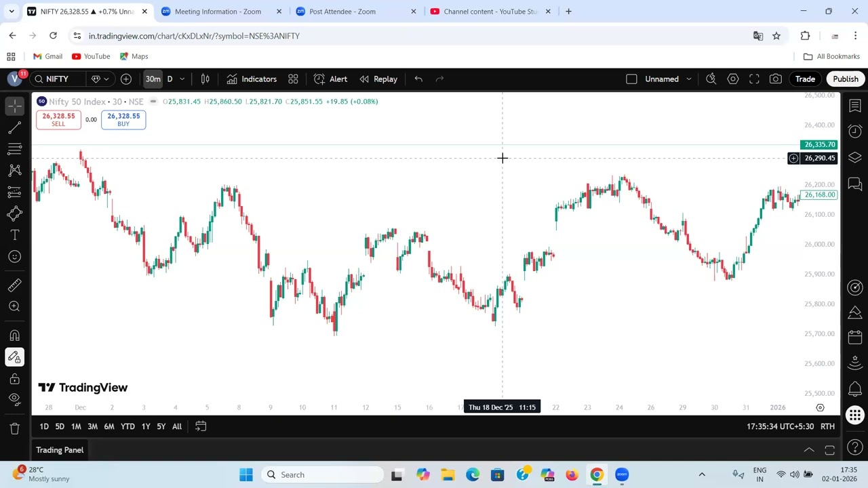Open the Products grid menu

point(855,415)
